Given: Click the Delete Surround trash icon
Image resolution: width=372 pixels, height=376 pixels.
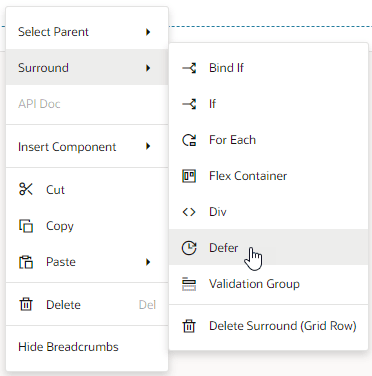Looking at the screenshot, I should 189,326.
